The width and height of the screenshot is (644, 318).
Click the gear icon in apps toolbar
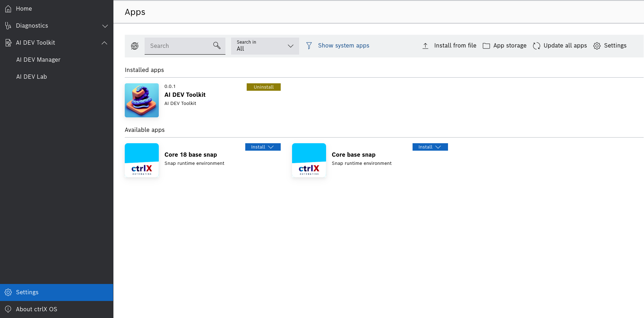click(597, 46)
